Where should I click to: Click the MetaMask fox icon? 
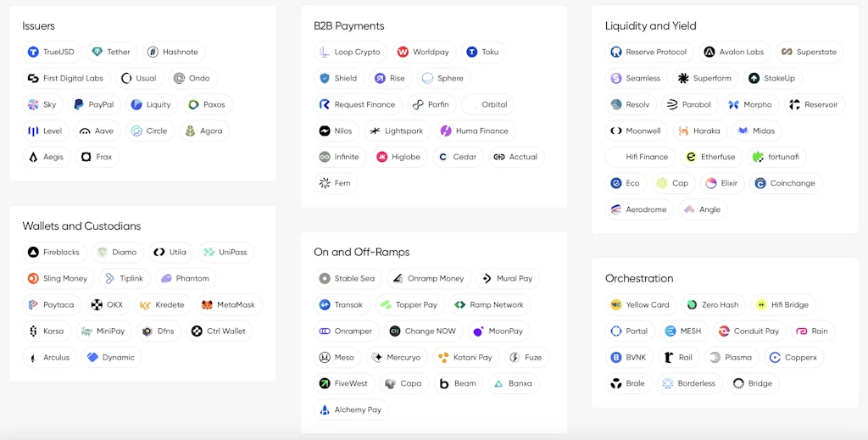(x=207, y=304)
